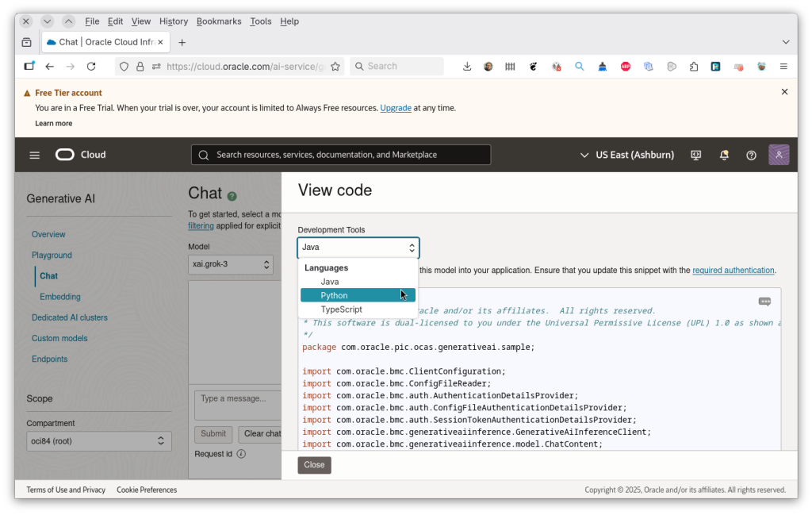Click the Close button in View code
This screenshot has height=515, width=812.
(314, 465)
